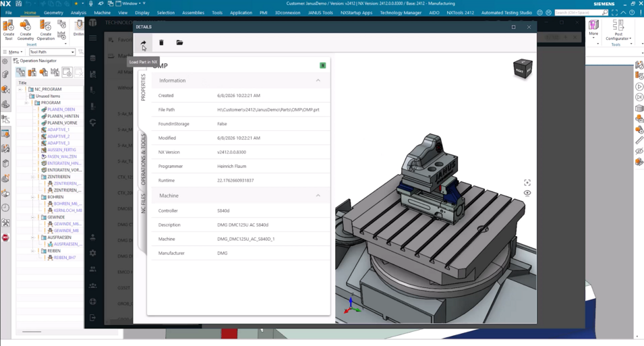Open the Analysis ribbon tab
This screenshot has height=346, width=644.
78,13
